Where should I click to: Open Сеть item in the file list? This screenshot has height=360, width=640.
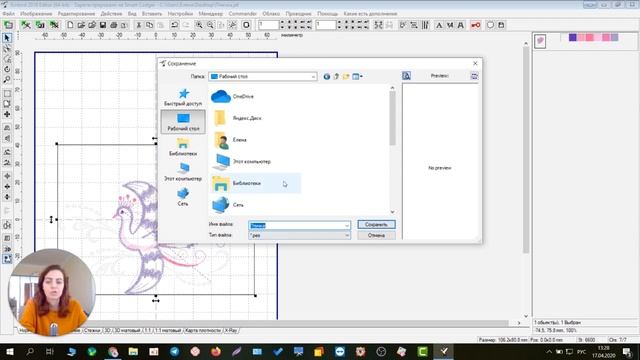(x=228, y=205)
